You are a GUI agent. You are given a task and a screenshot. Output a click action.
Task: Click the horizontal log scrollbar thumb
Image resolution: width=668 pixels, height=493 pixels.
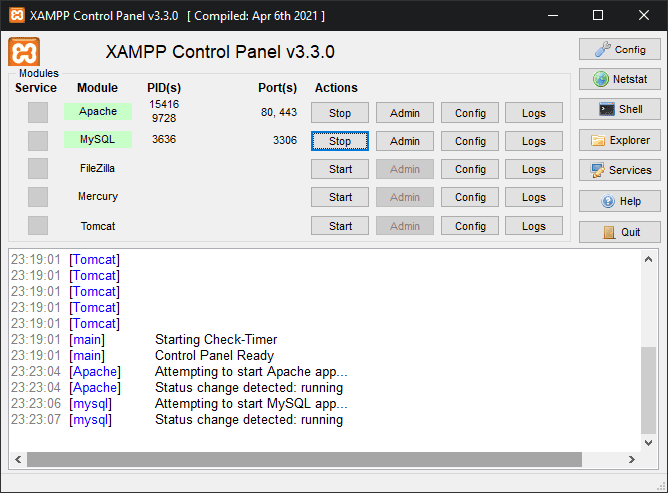(304, 459)
